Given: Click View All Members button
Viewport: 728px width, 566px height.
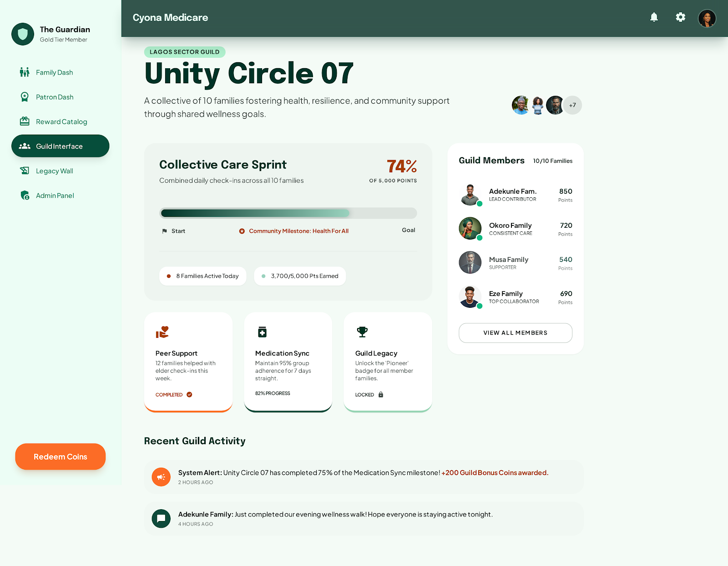Looking at the screenshot, I should coord(516,333).
